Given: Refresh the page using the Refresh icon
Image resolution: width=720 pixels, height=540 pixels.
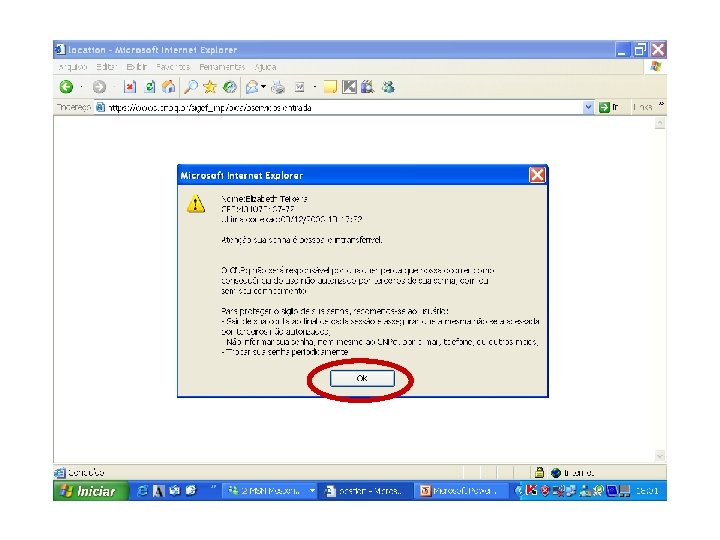Looking at the screenshot, I should [x=150, y=87].
